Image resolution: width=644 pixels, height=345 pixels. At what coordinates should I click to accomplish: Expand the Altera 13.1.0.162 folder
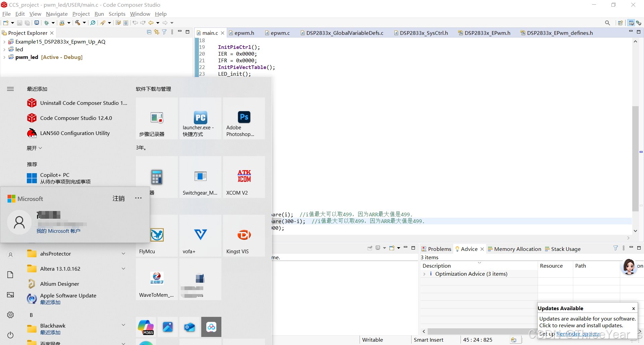[x=123, y=269]
